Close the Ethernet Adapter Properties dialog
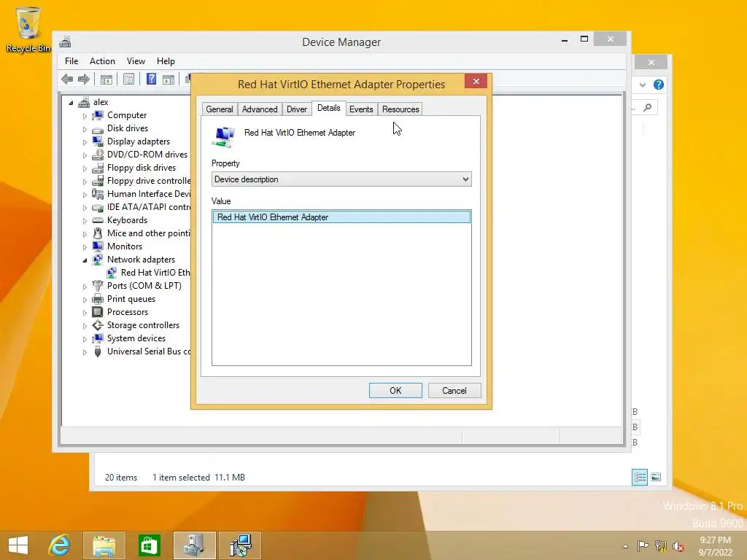 476,82
